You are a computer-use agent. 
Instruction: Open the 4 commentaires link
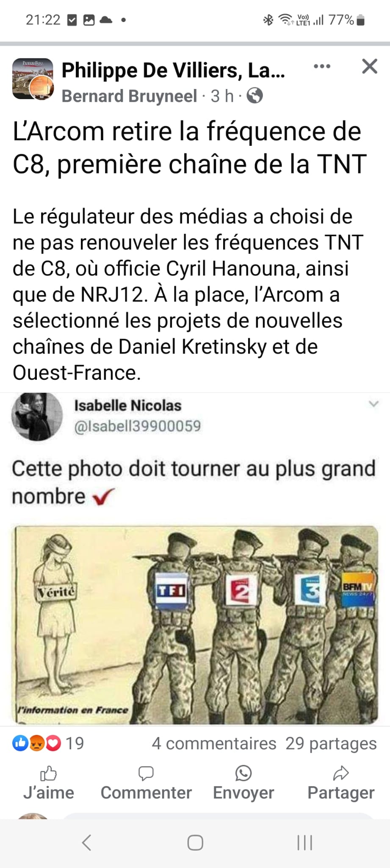(214, 743)
